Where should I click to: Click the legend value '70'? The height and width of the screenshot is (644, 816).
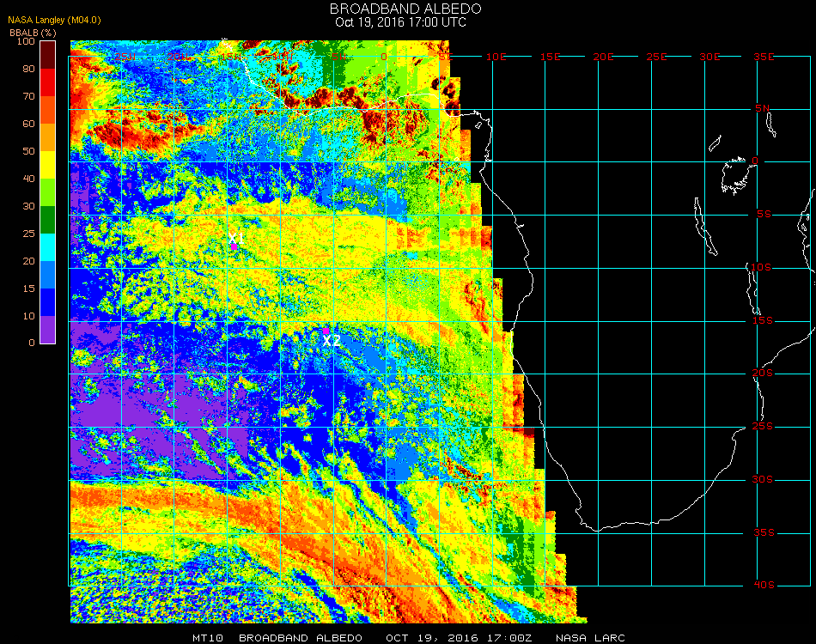28,96
